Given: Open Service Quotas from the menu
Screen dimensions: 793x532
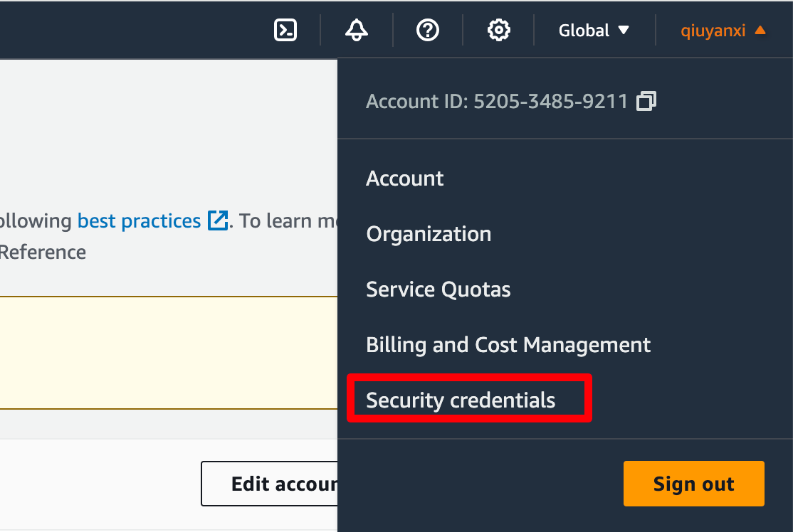Looking at the screenshot, I should pyautogui.click(x=438, y=289).
